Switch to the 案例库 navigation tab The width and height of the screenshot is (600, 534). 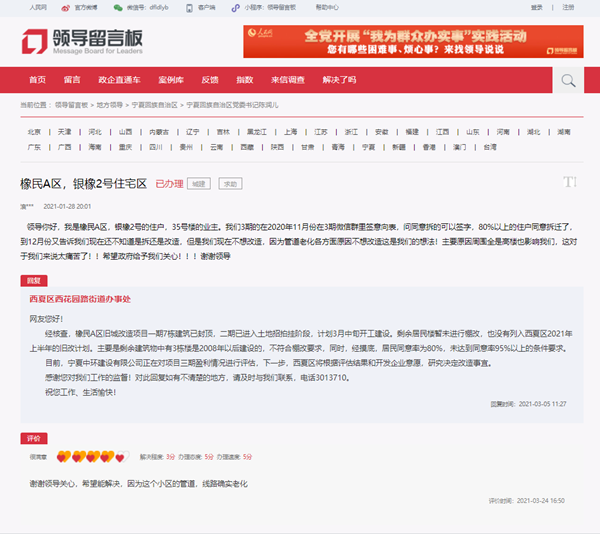[171, 80]
